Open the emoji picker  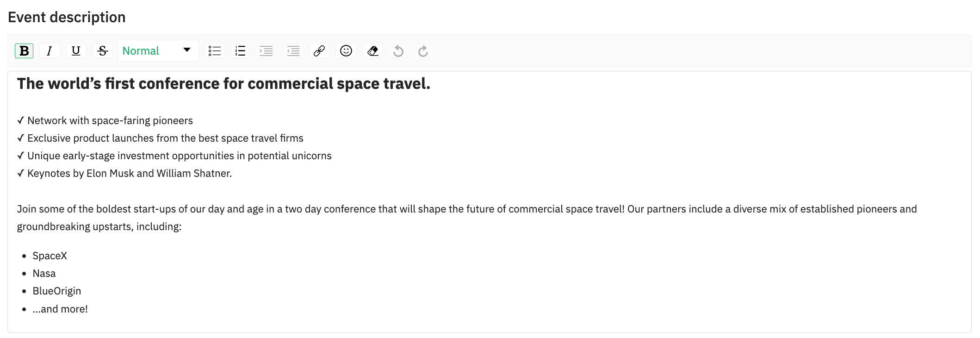point(346,51)
